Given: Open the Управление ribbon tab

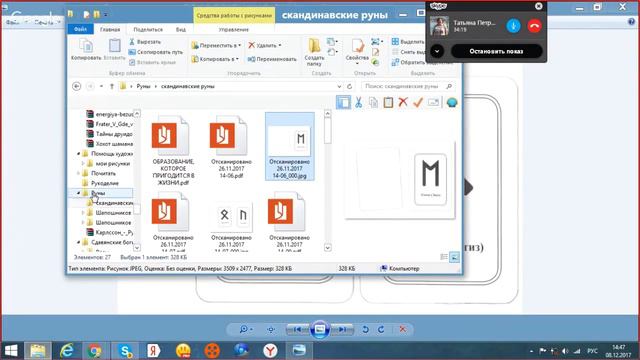Looking at the screenshot, I should point(233,29).
